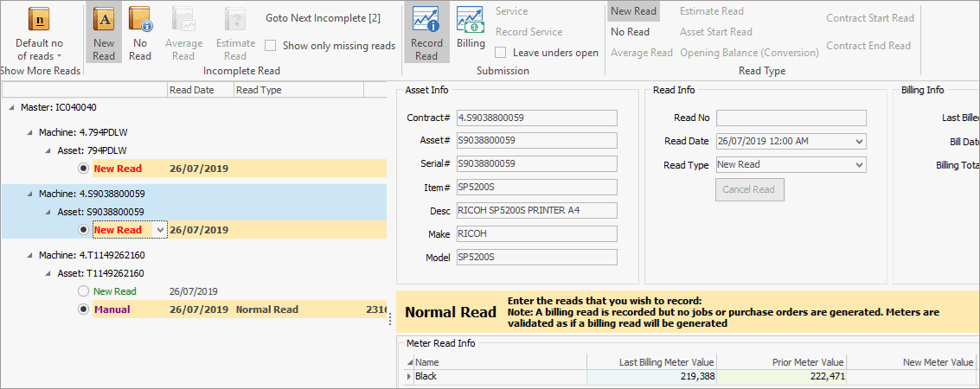980x389 pixels.
Task: Click the Read Date column header
Action: [x=201, y=90]
